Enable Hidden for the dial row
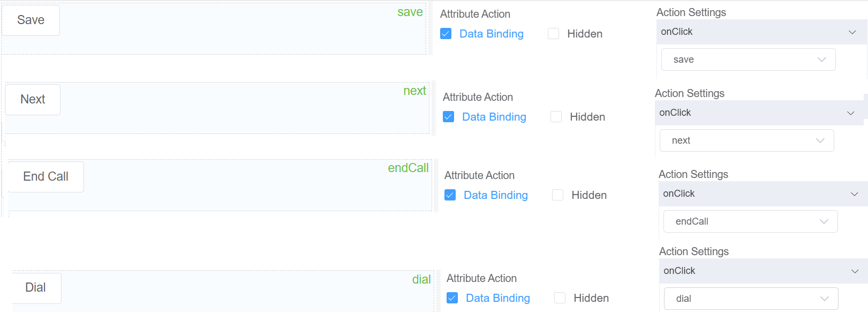Viewport: 868px width, 312px height. (x=560, y=298)
